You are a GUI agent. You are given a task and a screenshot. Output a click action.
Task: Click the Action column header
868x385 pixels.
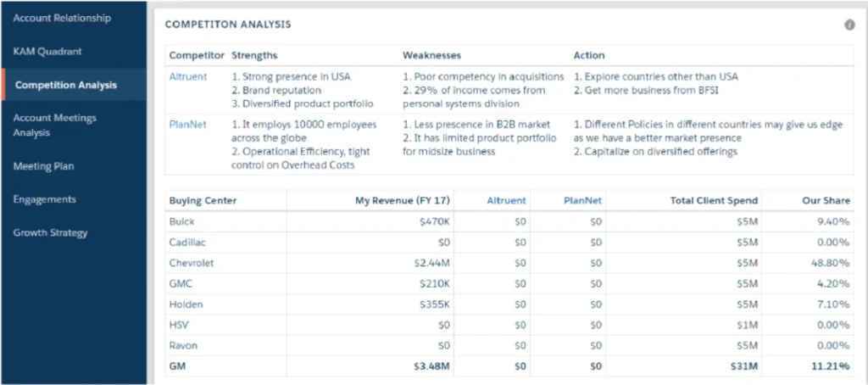[x=589, y=55]
